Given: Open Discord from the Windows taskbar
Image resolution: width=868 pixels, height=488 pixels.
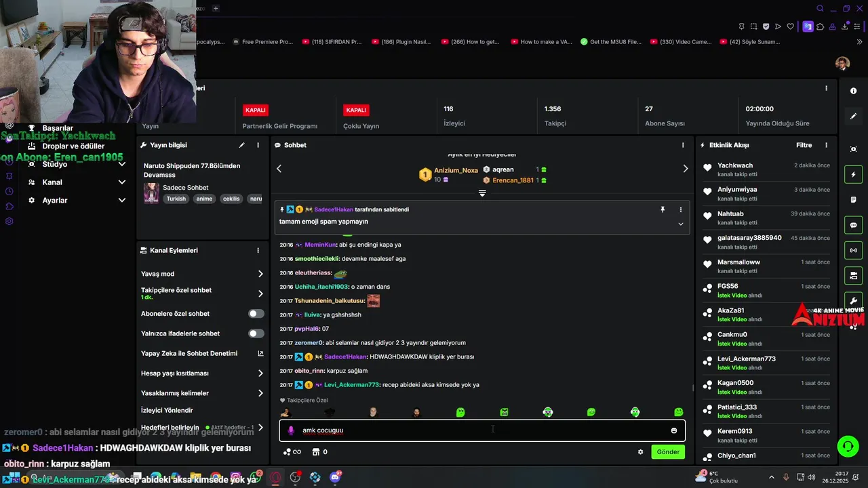Looking at the screenshot, I should (335, 478).
